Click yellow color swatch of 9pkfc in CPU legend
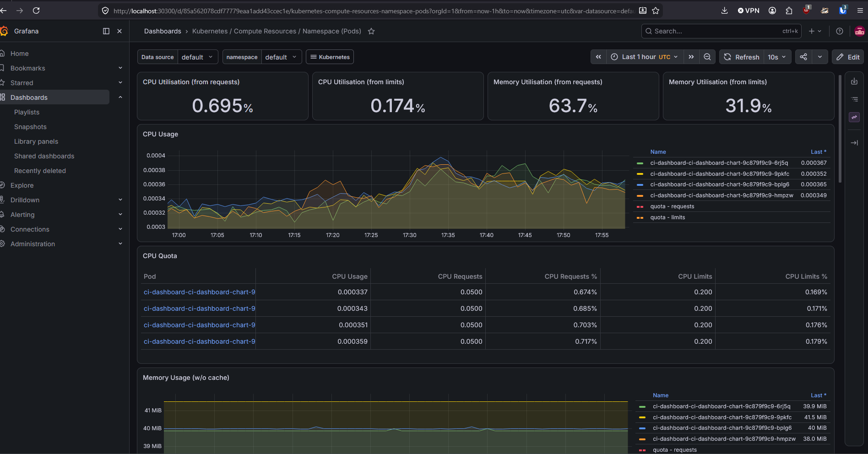This screenshot has height=454, width=868. (x=640, y=174)
